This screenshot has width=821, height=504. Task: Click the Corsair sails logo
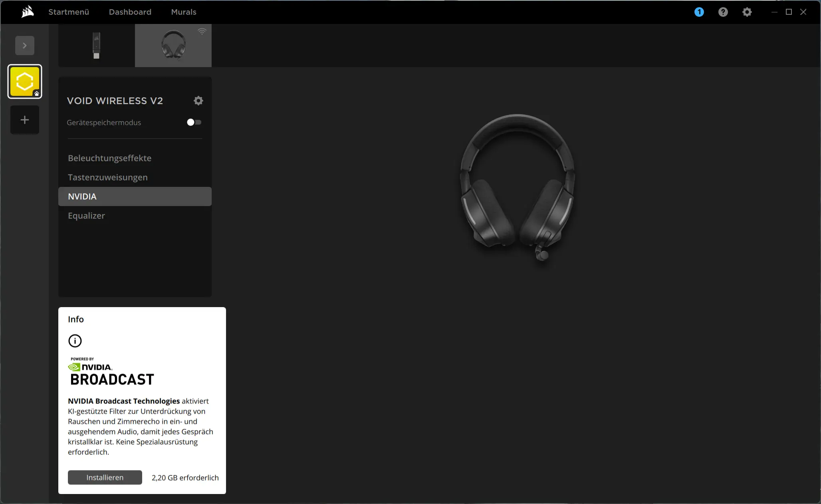click(27, 12)
